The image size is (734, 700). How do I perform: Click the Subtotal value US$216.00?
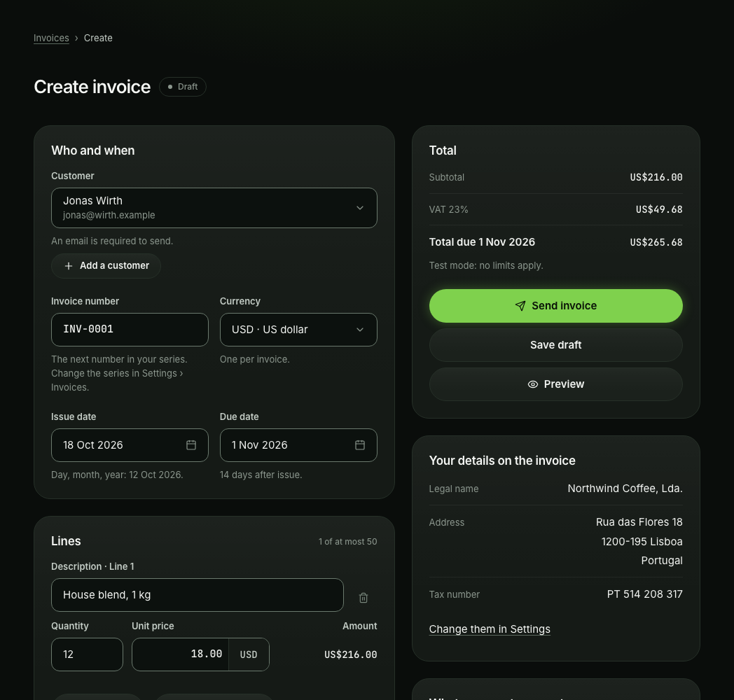coord(656,177)
